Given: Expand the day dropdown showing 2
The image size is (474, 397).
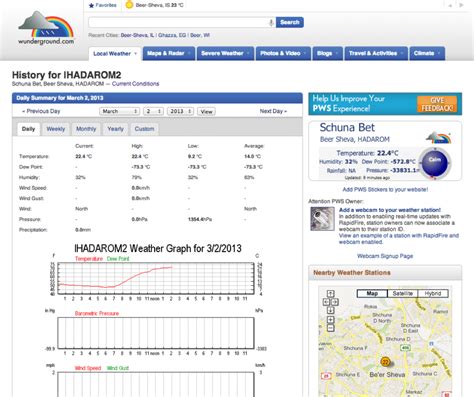Looking at the screenshot, I should pyautogui.click(x=153, y=111).
